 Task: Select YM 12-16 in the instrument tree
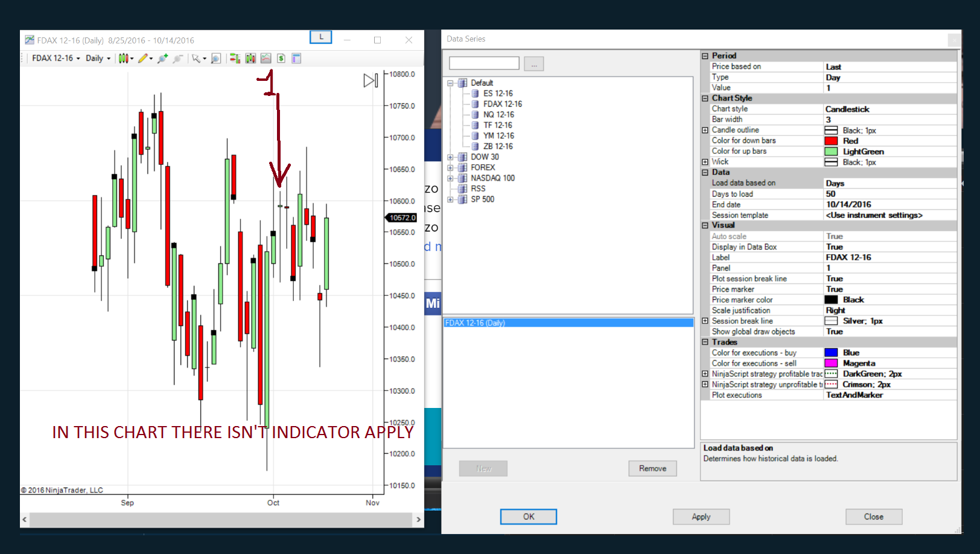coord(498,136)
